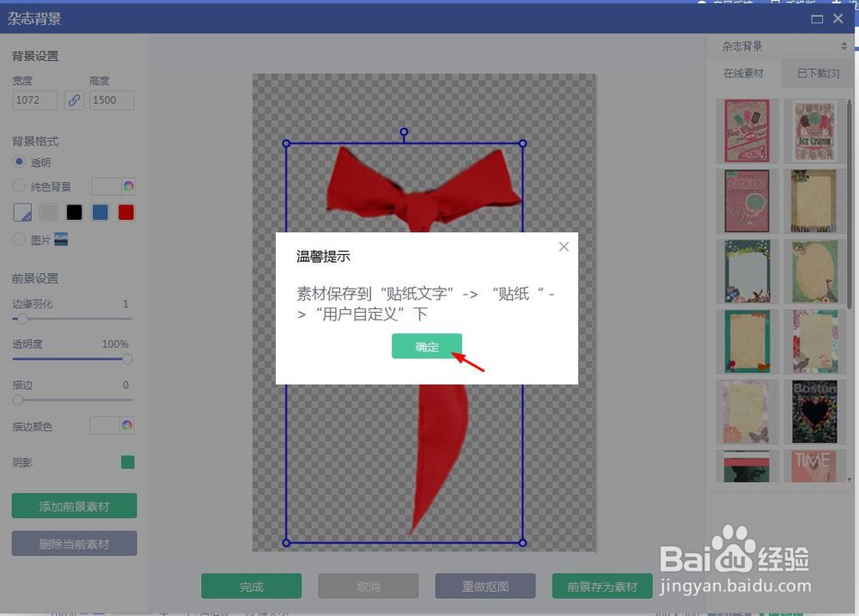The height and width of the screenshot is (616, 859).
Task: Open the color picker wheel beside 纯色背景
Action: click(x=128, y=186)
